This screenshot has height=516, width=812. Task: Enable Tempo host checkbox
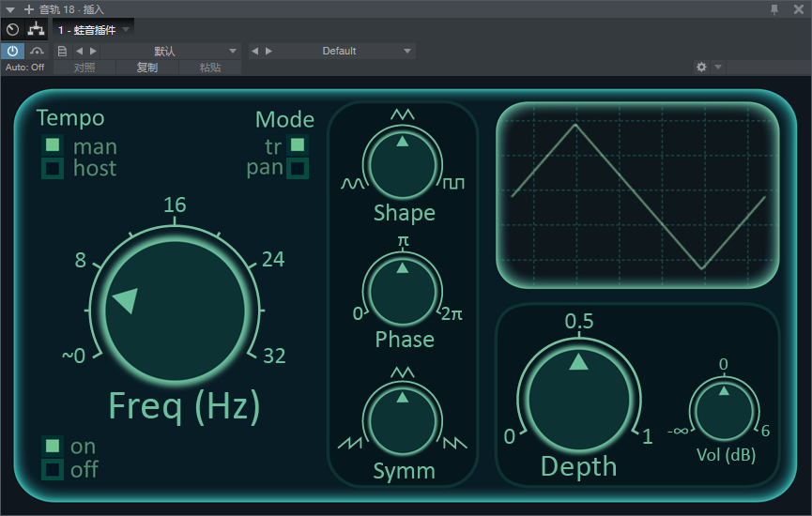(x=53, y=168)
